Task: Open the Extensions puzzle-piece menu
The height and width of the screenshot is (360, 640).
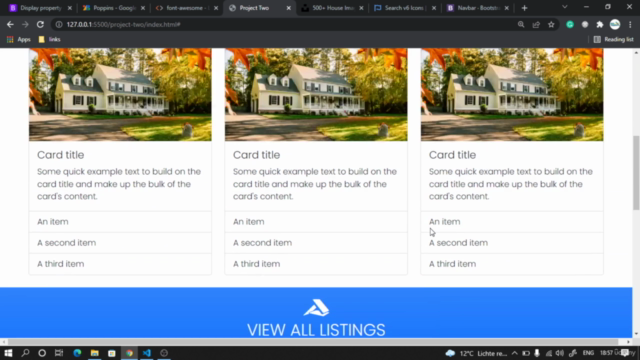Action: tap(600, 24)
